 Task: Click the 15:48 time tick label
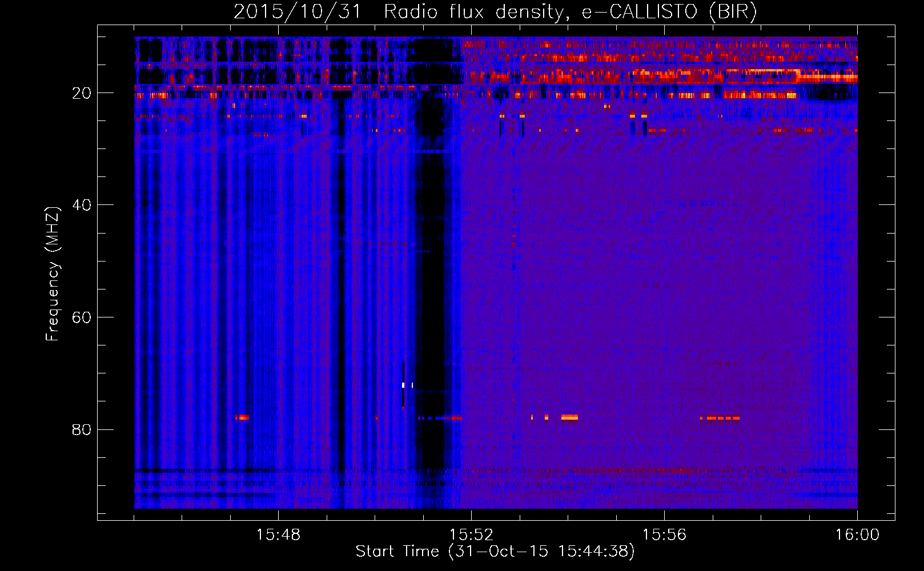[278, 535]
